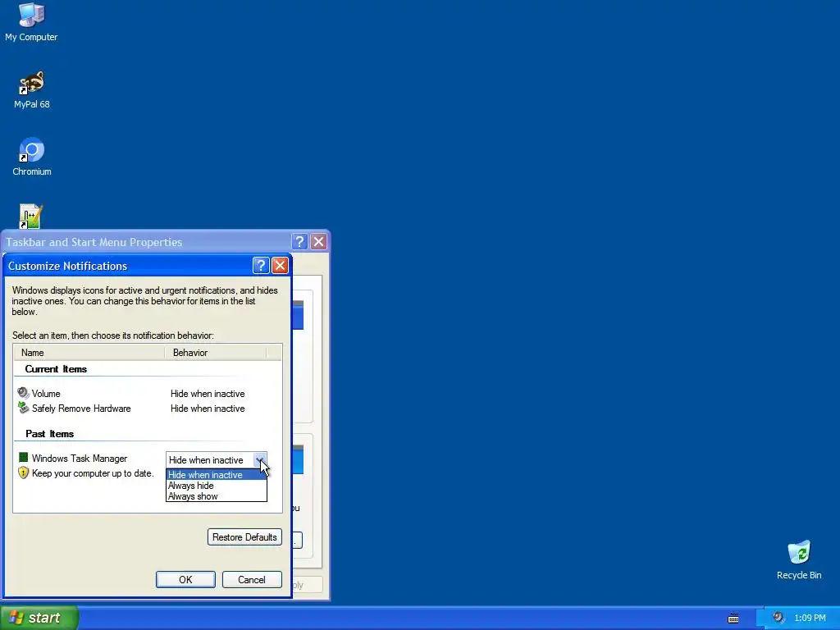Confirm with the OK button

185,579
